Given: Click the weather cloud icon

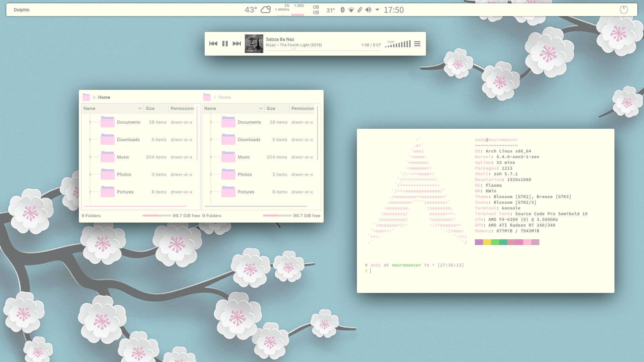Looking at the screenshot, I should 266,9.
